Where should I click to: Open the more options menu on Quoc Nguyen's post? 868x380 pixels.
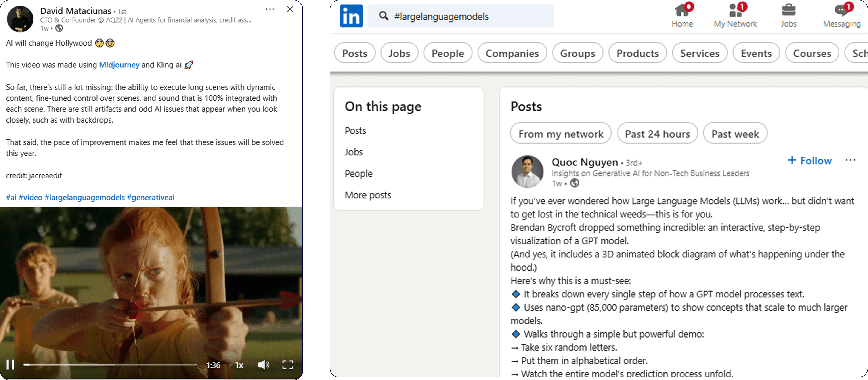click(850, 160)
